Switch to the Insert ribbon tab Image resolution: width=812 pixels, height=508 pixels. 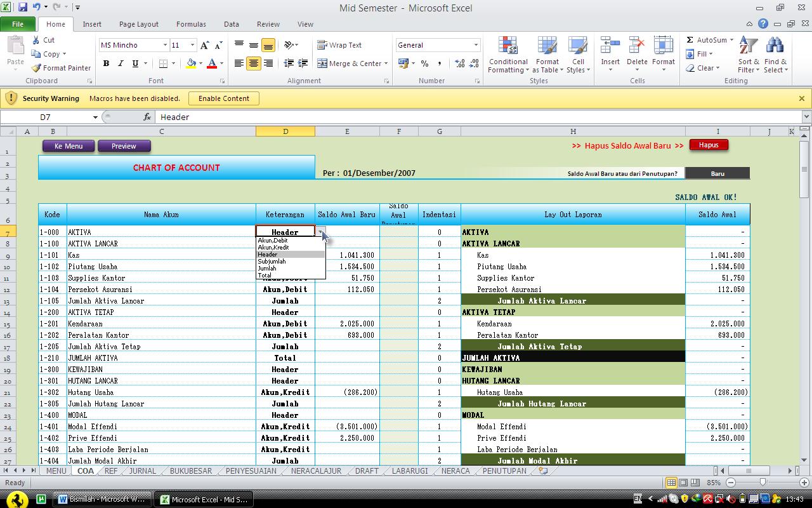click(x=92, y=24)
